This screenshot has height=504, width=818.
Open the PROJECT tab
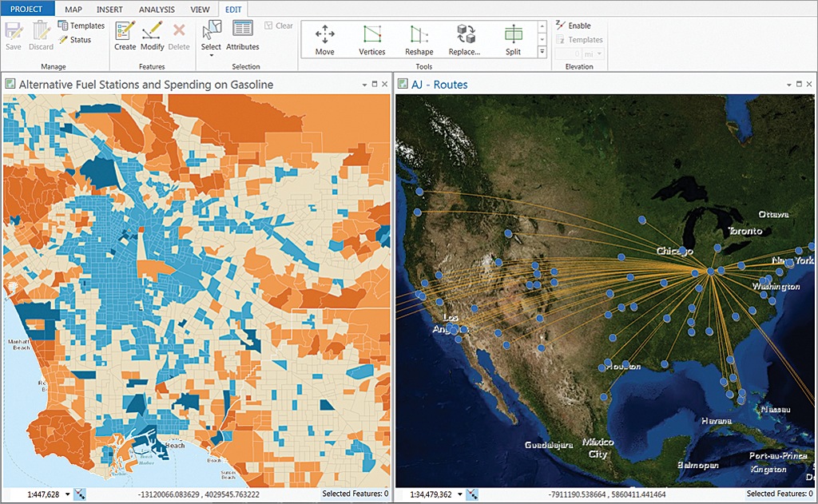click(x=26, y=10)
